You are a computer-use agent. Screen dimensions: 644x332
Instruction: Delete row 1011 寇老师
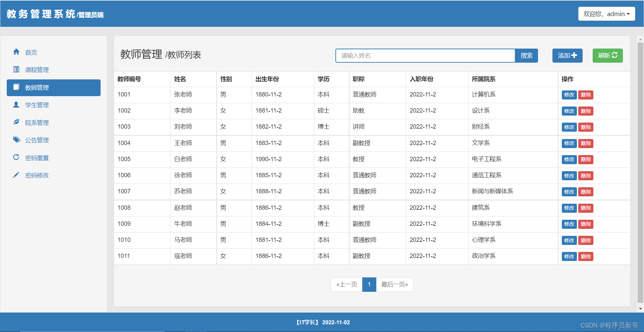[x=586, y=256]
